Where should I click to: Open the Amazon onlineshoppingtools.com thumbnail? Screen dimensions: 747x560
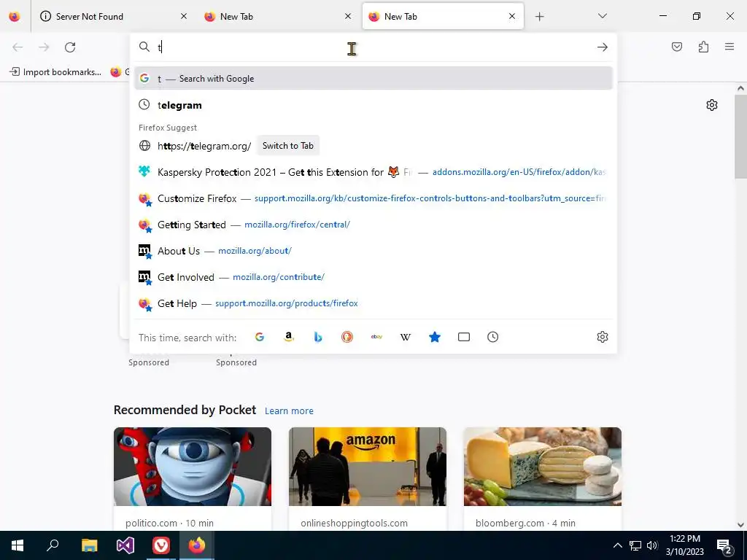pos(368,467)
